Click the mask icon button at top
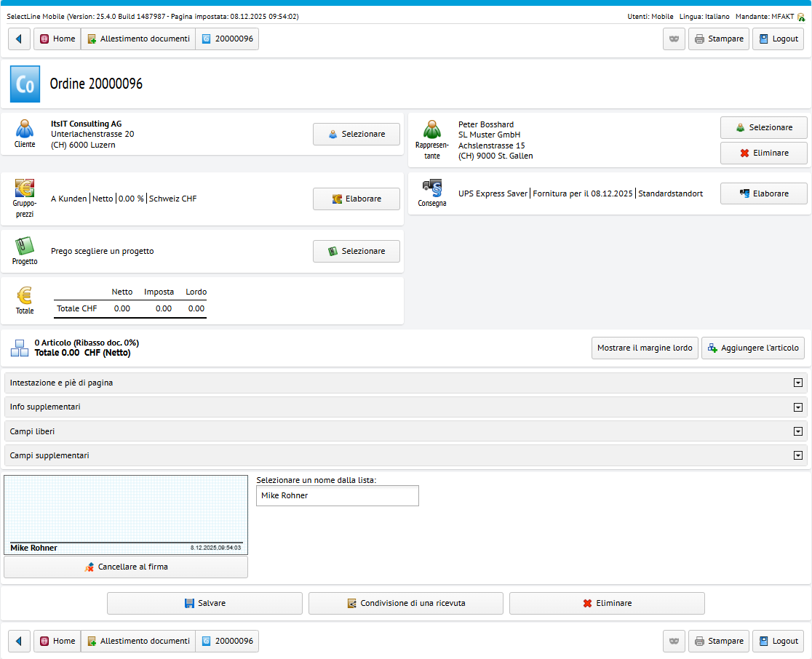Screen dimensions: 812x659 pyautogui.click(x=674, y=39)
